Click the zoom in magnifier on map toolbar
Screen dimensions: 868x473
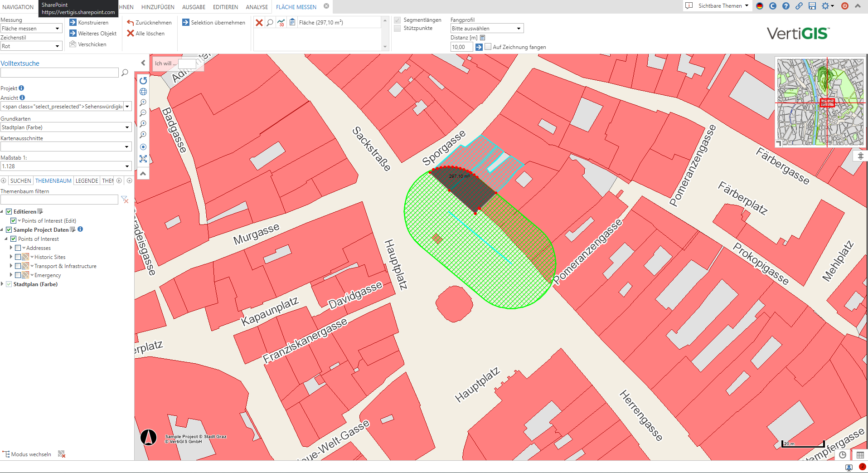(x=143, y=102)
